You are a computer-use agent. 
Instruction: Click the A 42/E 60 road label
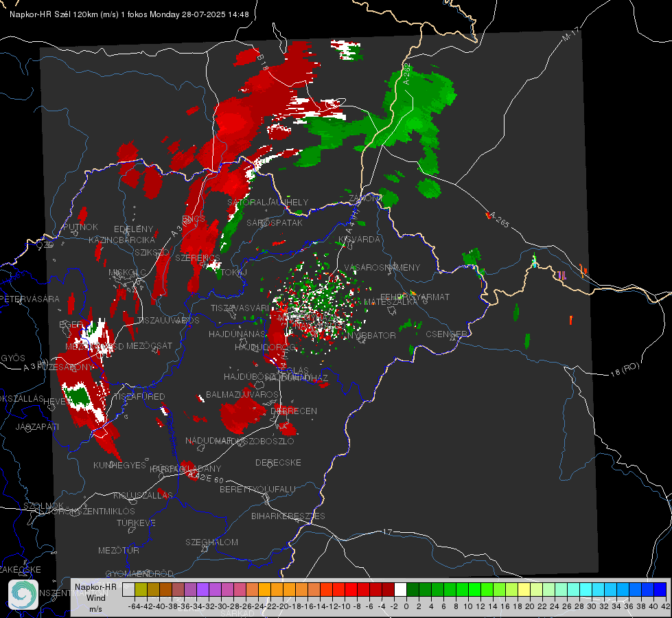[206, 477]
